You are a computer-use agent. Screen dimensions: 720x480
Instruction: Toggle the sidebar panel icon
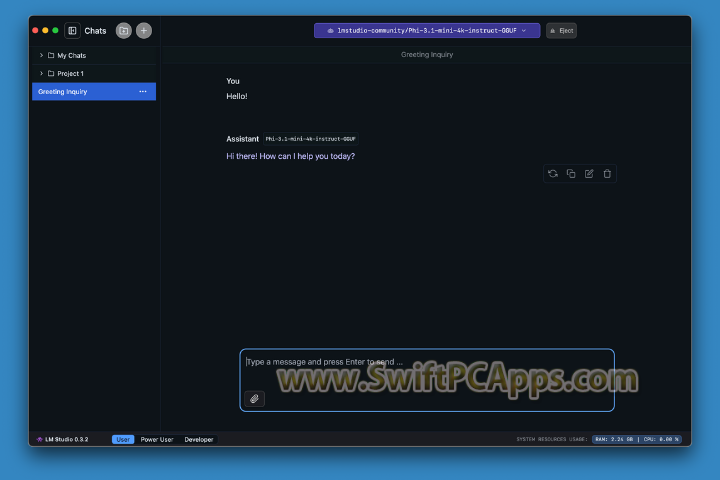(72, 31)
